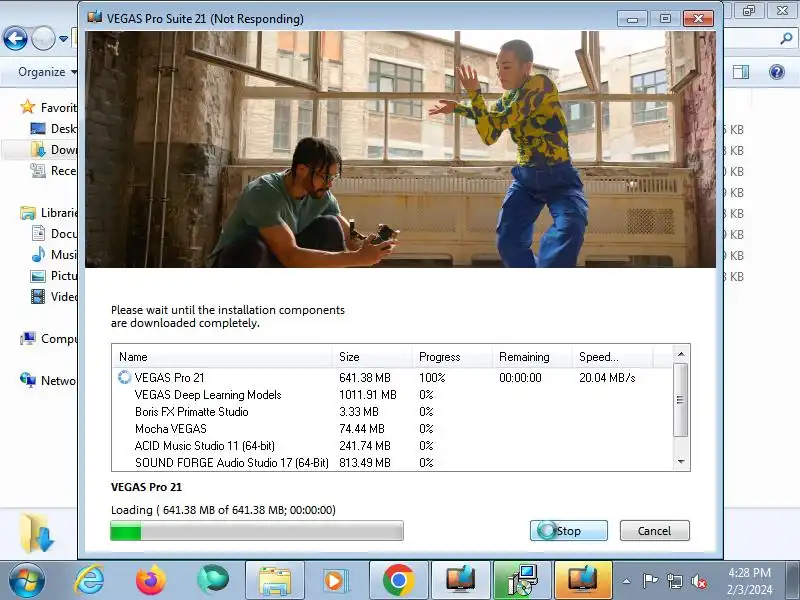The height and width of the screenshot is (600, 800).
Task: Click the first VEGAS monitor taskbar icon
Action: 461,580
